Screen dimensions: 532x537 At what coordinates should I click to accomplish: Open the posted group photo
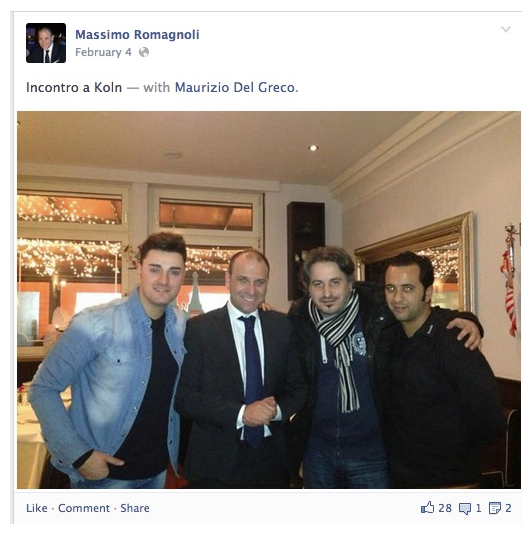coord(269,300)
